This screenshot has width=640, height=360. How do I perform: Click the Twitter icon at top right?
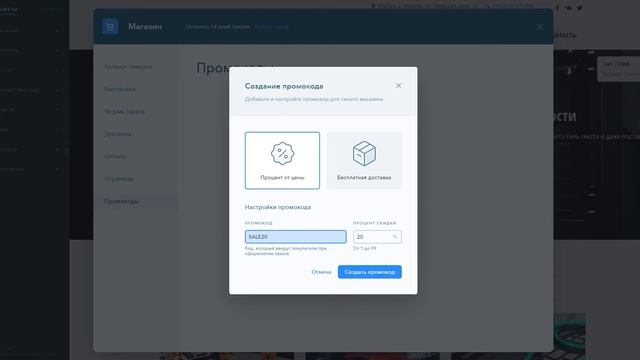(x=580, y=7)
